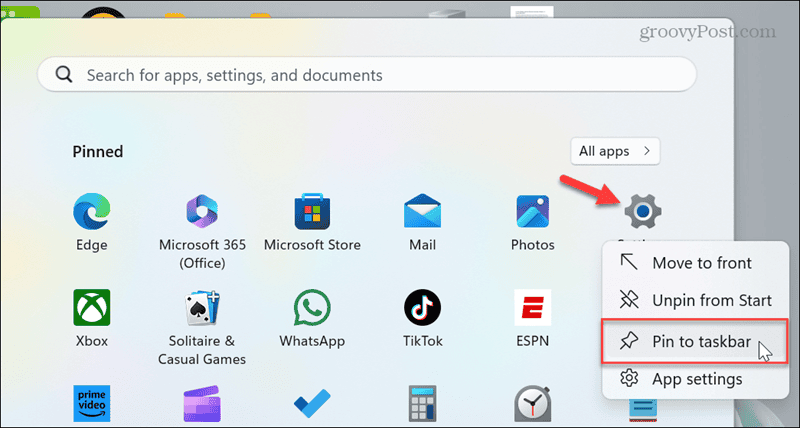
Task: Select Unpin from Start
Action: click(x=695, y=300)
